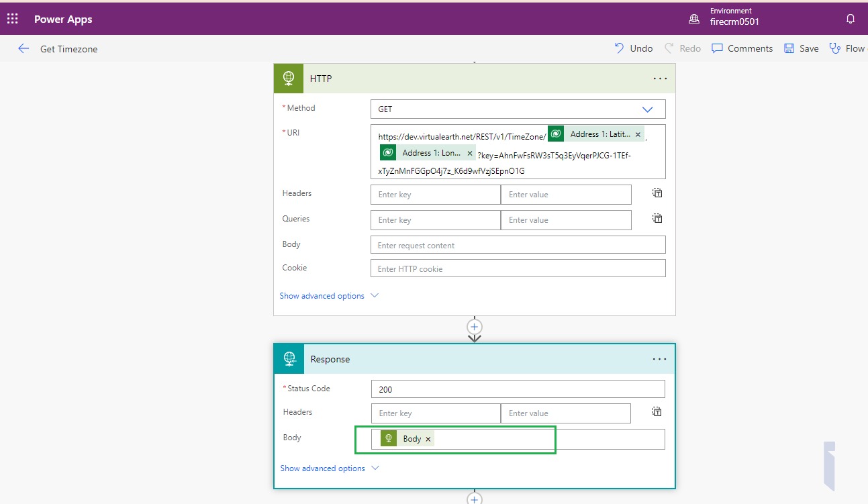
Task: Open the environment picker icon
Action: [694, 19]
